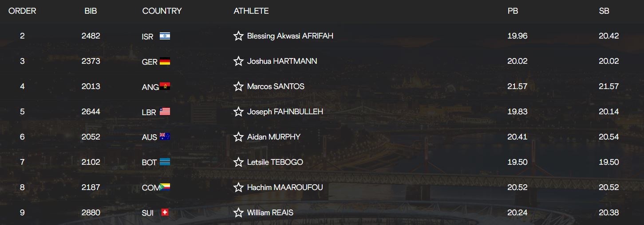Toggle the star next to Hachim MAAROUFOU
644x225 pixels.
pos(238,187)
